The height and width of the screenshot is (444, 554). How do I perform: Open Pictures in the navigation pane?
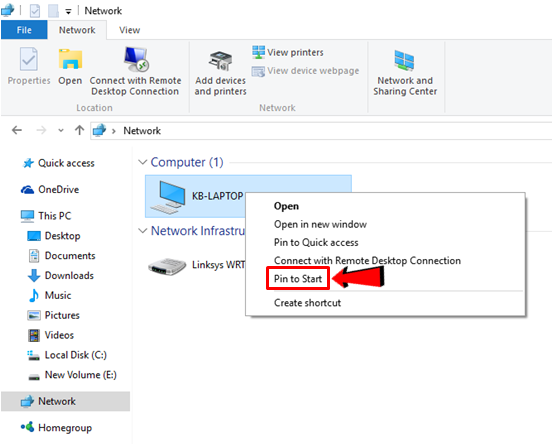coord(54,315)
